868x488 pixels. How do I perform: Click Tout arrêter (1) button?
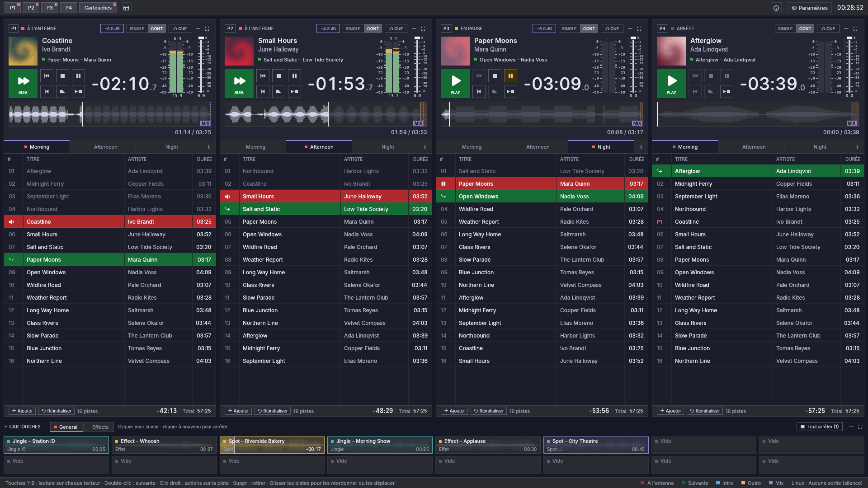click(820, 427)
